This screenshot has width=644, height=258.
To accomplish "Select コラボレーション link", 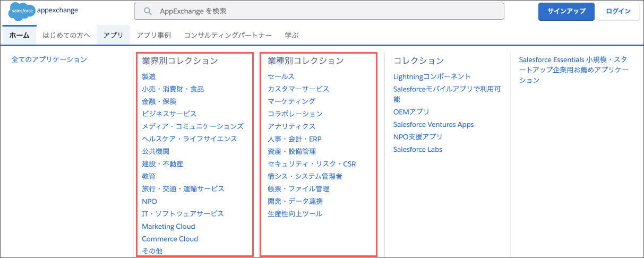I will 295,114.
